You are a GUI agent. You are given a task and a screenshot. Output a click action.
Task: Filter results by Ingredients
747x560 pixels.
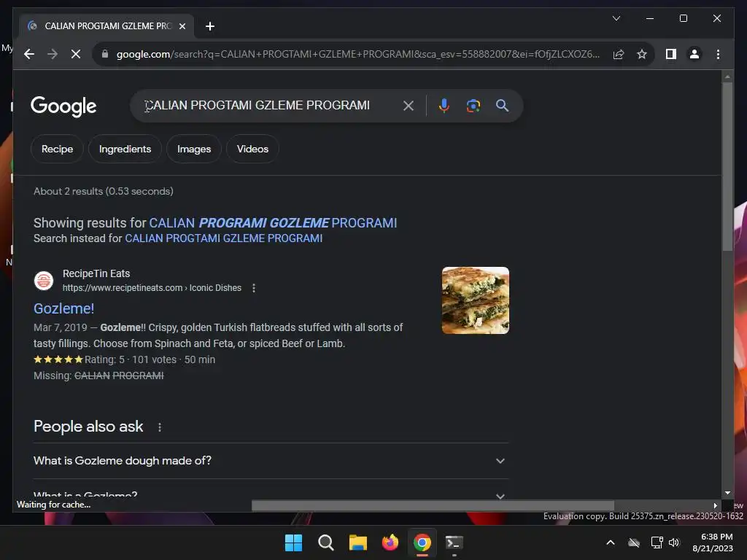[x=125, y=149]
